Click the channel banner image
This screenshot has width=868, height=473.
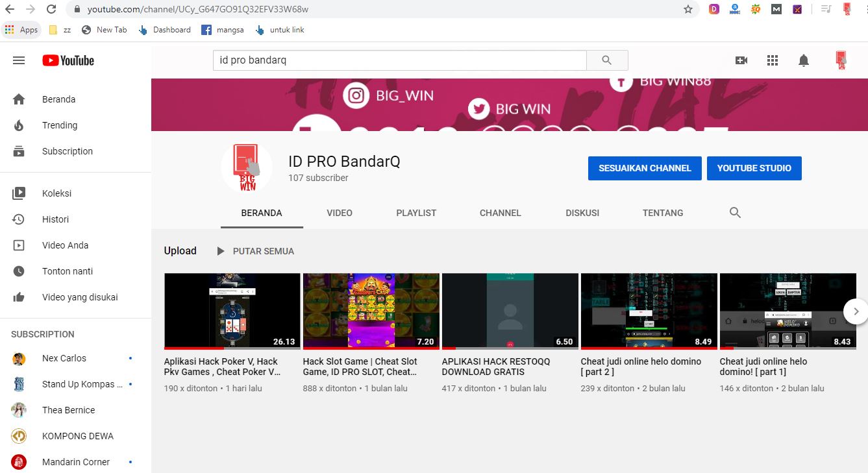(x=510, y=104)
